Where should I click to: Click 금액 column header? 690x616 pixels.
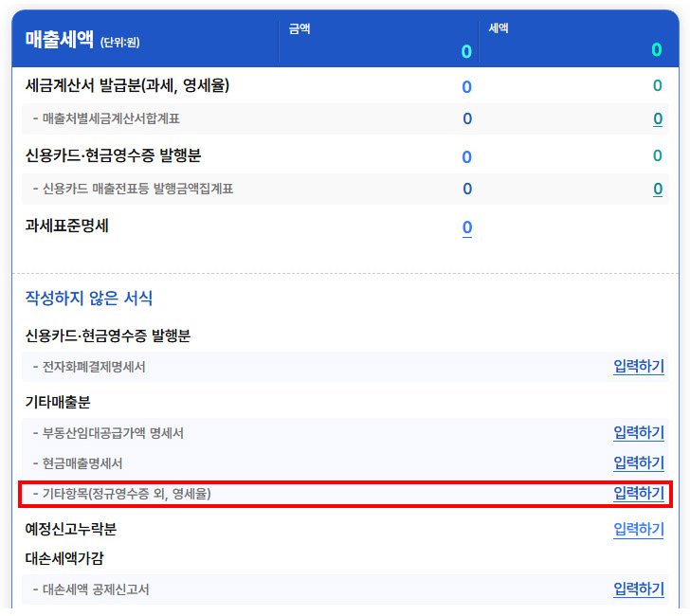click(300, 29)
